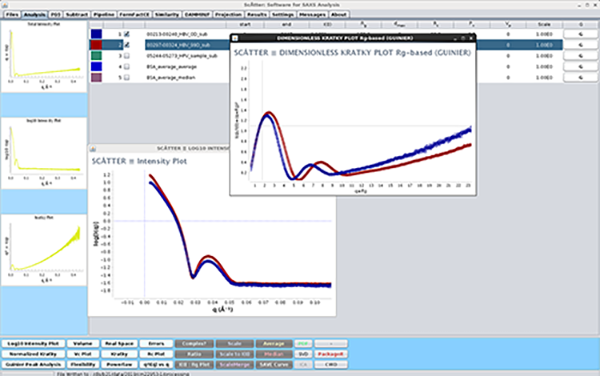
Task: Uncheck the checkbox for dataset row 1
Action: [127, 34]
